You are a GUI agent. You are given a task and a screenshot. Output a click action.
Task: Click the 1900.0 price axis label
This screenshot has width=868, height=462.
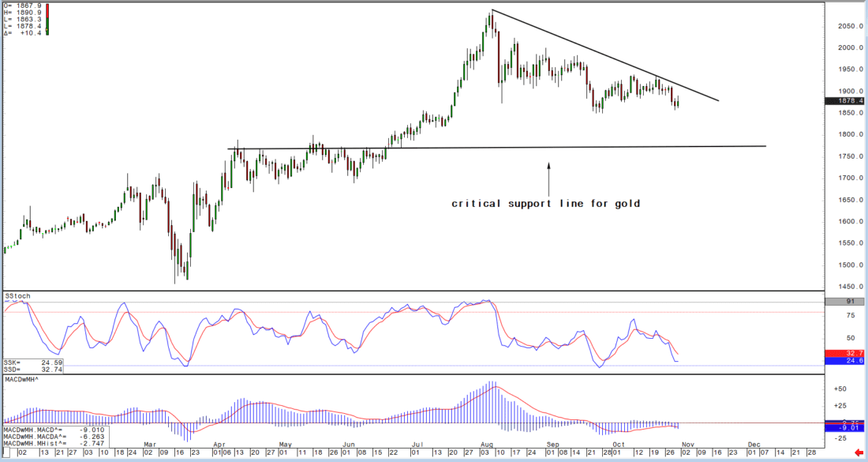[x=851, y=92]
